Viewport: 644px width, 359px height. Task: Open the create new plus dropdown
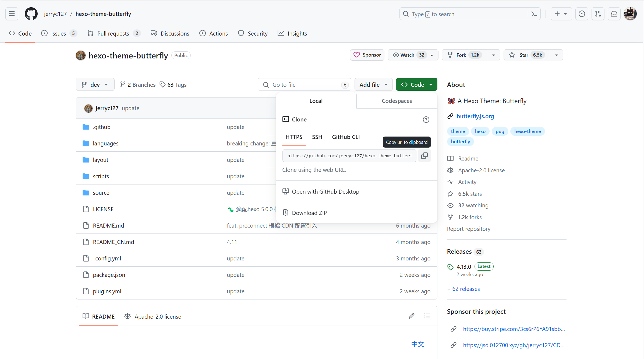pyautogui.click(x=561, y=14)
